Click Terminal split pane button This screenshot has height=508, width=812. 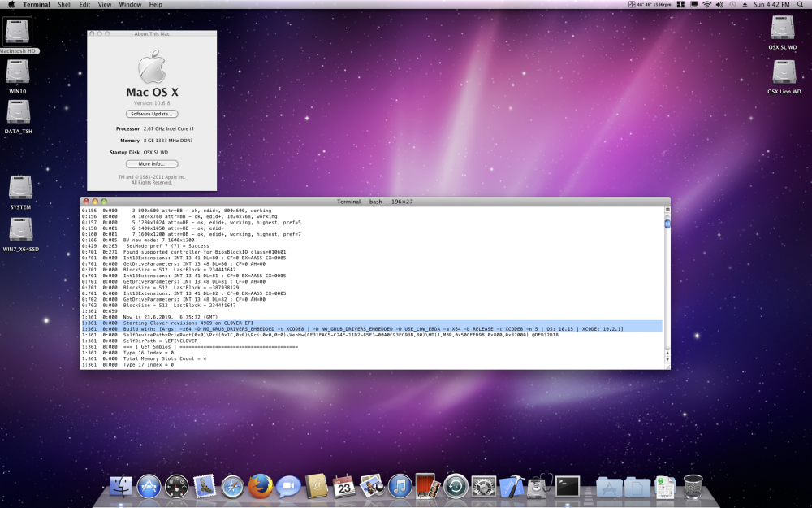coord(667,210)
